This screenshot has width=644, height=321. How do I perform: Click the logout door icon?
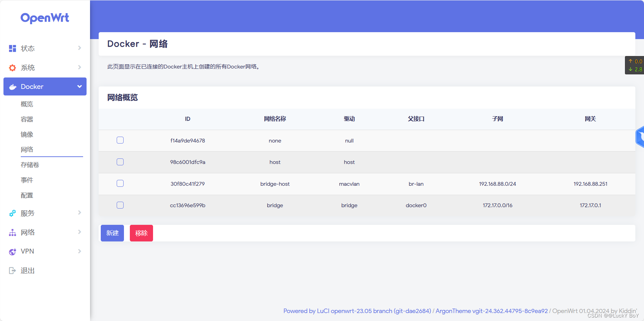12,270
